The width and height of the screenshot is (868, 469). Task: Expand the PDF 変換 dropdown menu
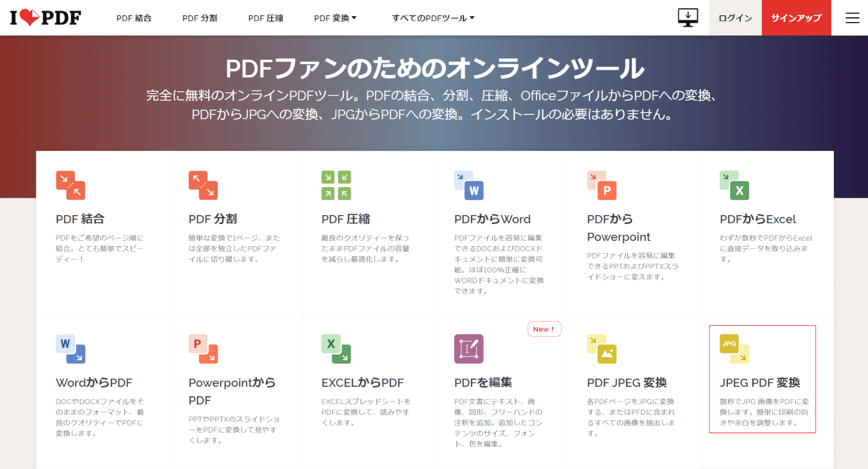click(335, 18)
